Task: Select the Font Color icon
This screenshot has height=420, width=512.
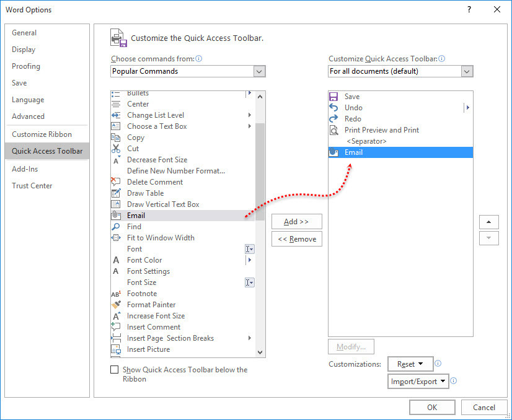Action: (x=115, y=260)
